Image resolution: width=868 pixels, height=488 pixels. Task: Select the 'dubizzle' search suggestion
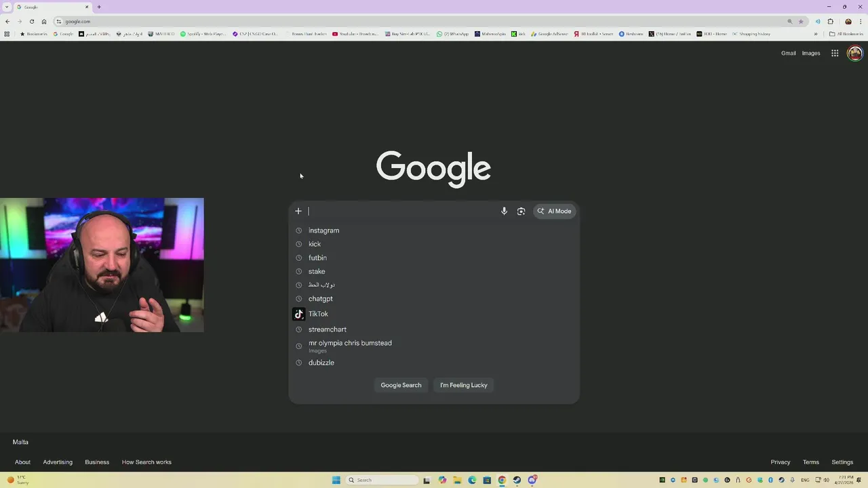[x=434, y=363]
